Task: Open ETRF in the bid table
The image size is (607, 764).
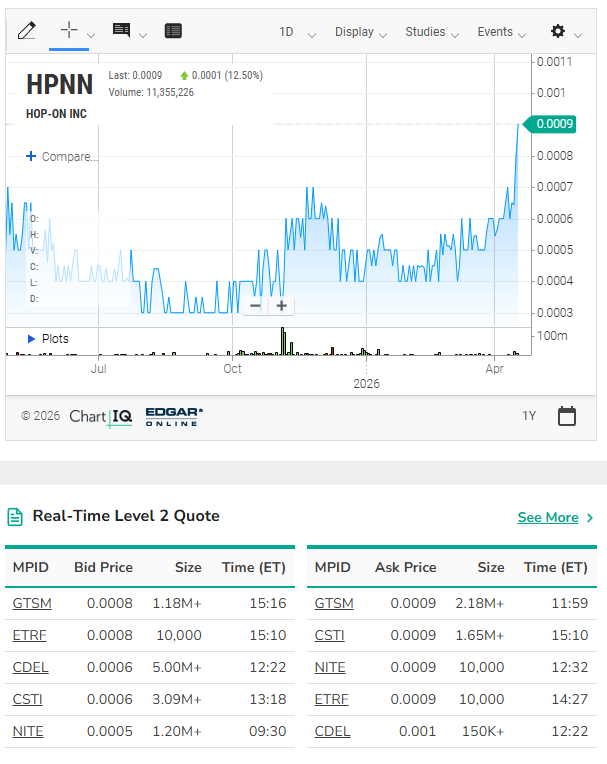Action: click(x=29, y=635)
